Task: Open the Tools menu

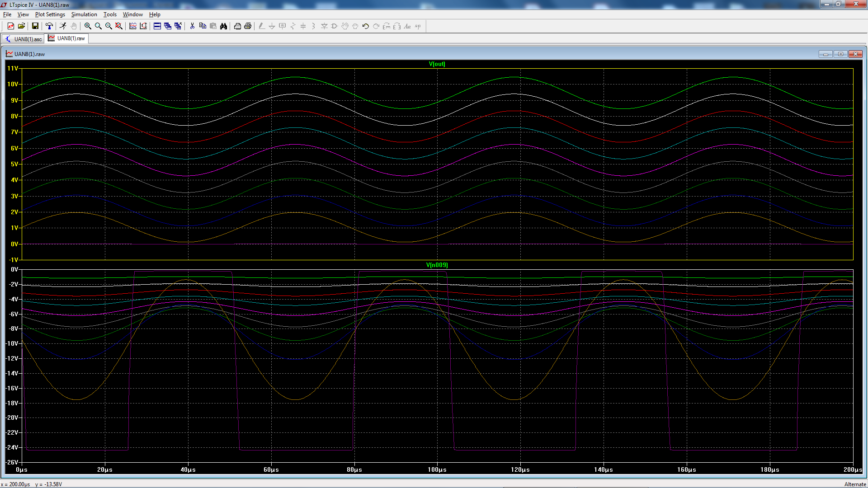Action: coord(110,14)
